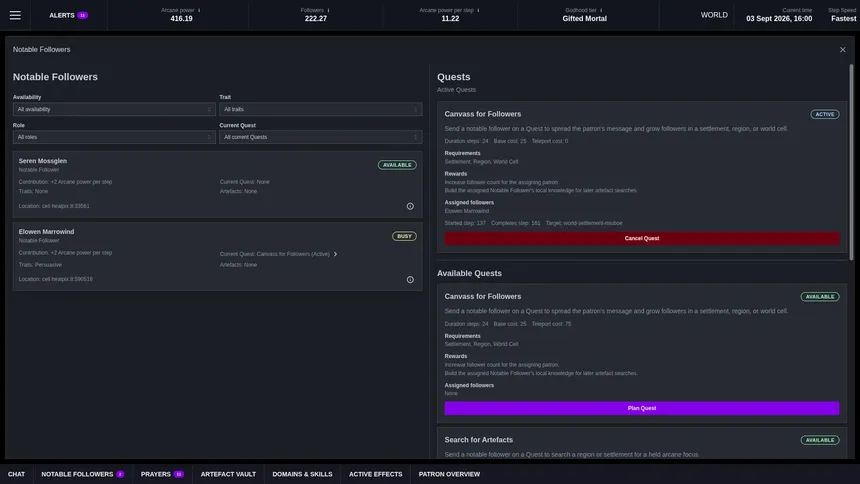Cancel the active Canvass for Followers quest
Viewport: 860px width, 484px height.
pos(642,239)
